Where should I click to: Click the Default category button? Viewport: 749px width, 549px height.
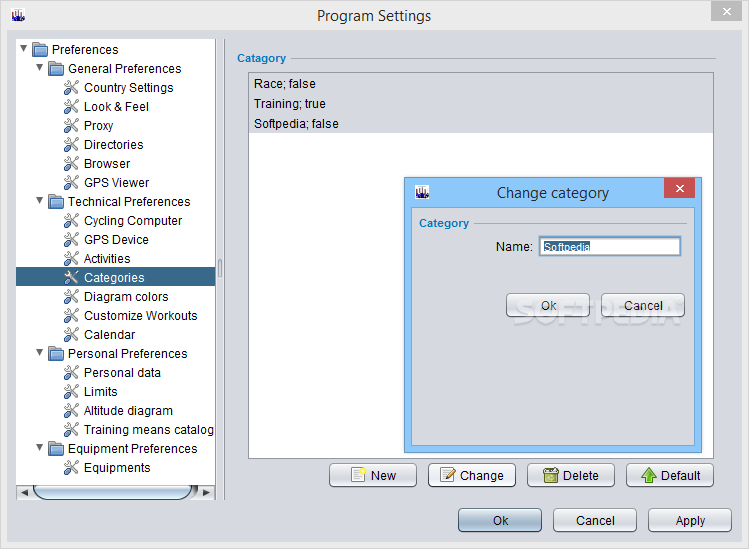tap(670, 475)
